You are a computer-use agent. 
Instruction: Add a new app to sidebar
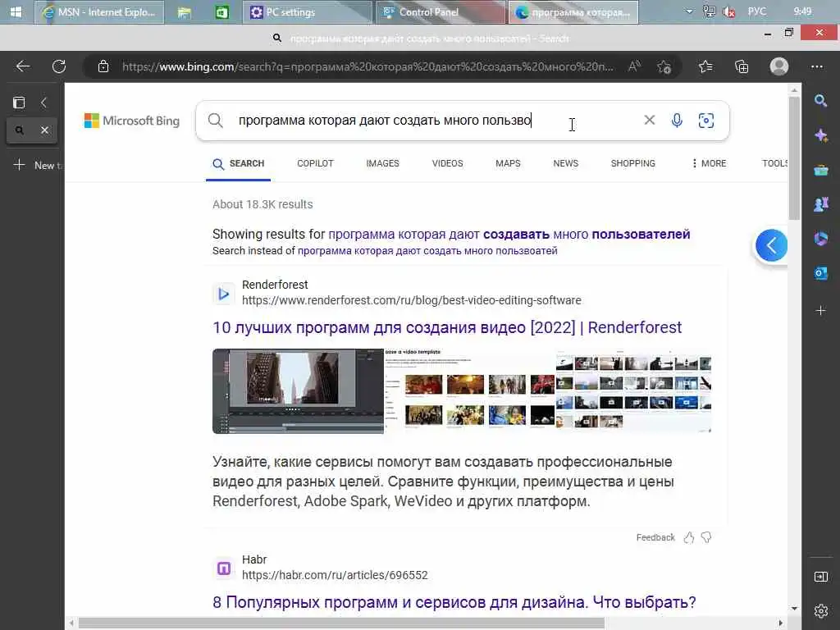tap(820, 310)
